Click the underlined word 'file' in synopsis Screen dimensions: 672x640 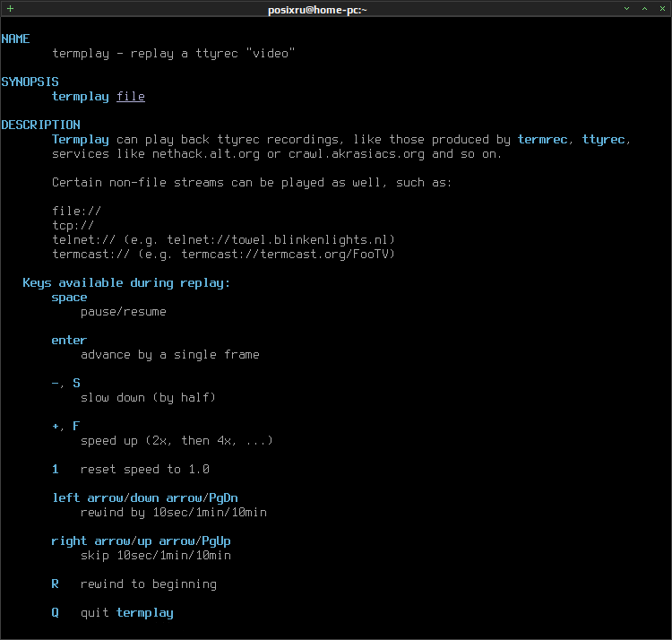(x=131, y=97)
